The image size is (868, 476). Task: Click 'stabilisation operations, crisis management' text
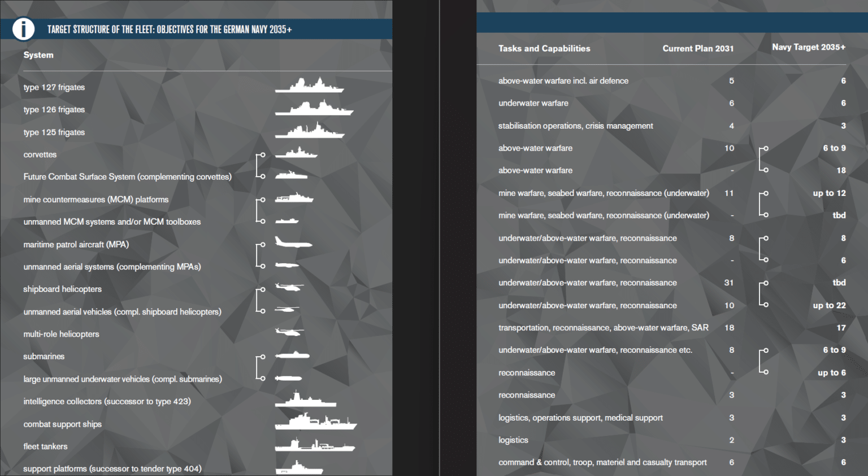tap(575, 126)
